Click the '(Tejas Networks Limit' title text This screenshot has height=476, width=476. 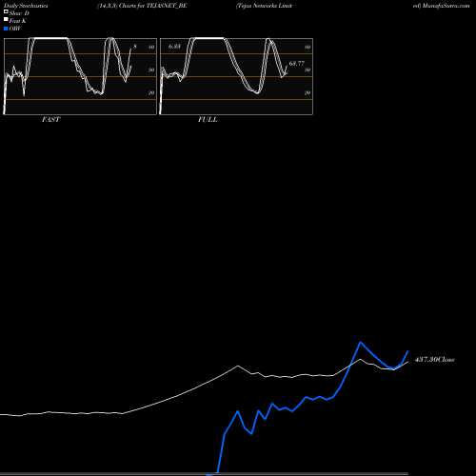point(264,6)
